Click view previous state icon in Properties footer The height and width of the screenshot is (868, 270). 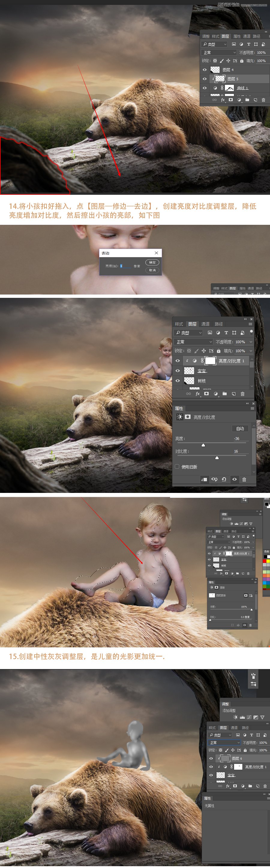pyautogui.click(x=214, y=479)
